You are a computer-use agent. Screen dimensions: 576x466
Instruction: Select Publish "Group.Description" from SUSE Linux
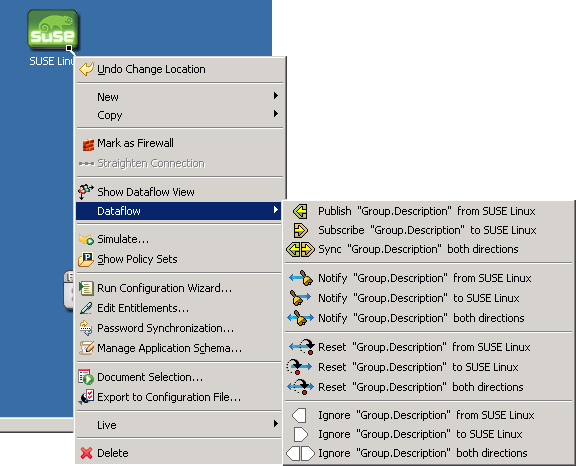[429, 212]
